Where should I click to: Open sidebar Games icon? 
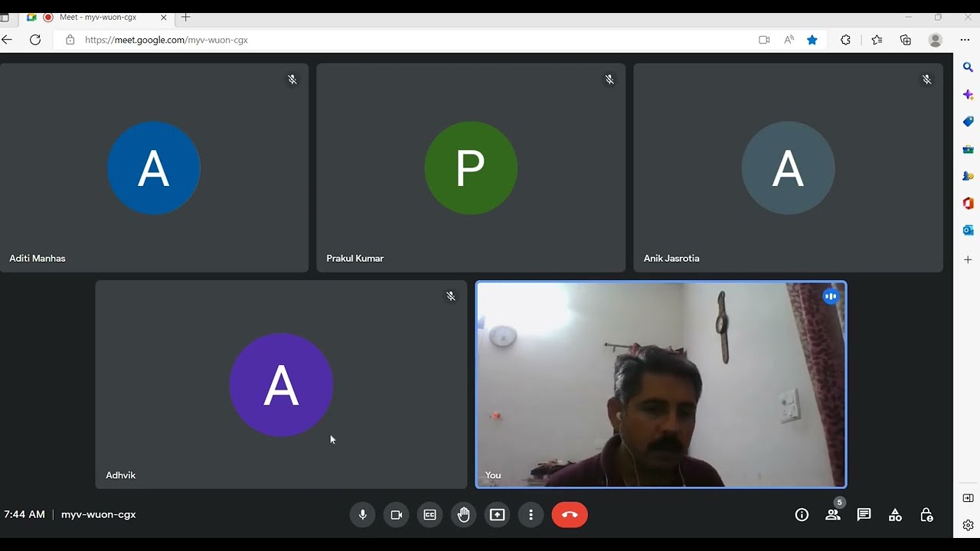click(x=968, y=176)
